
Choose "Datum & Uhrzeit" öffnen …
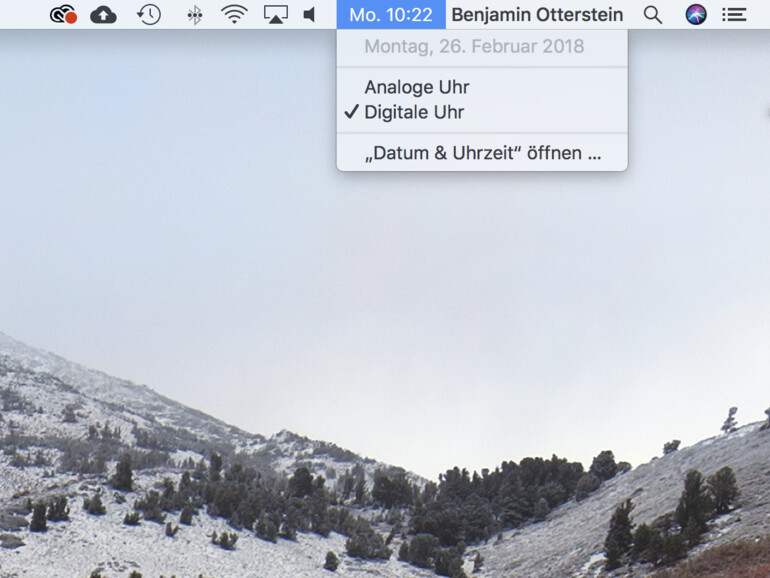click(x=482, y=153)
